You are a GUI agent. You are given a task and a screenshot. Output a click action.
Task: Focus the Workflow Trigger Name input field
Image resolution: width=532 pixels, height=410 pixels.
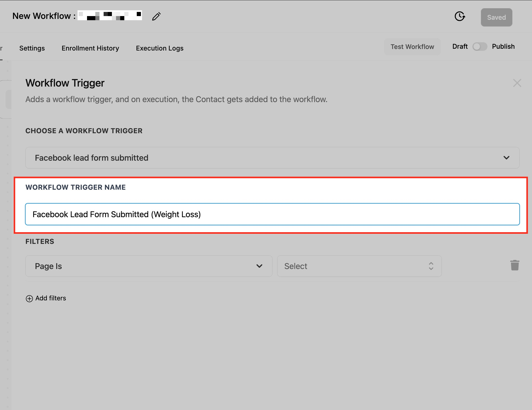tap(272, 214)
